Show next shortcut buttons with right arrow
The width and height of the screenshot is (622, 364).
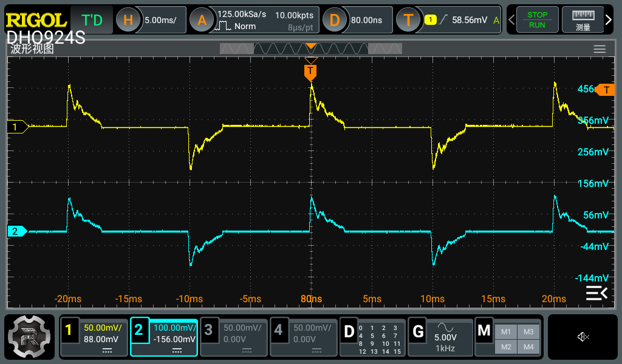[x=609, y=20]
